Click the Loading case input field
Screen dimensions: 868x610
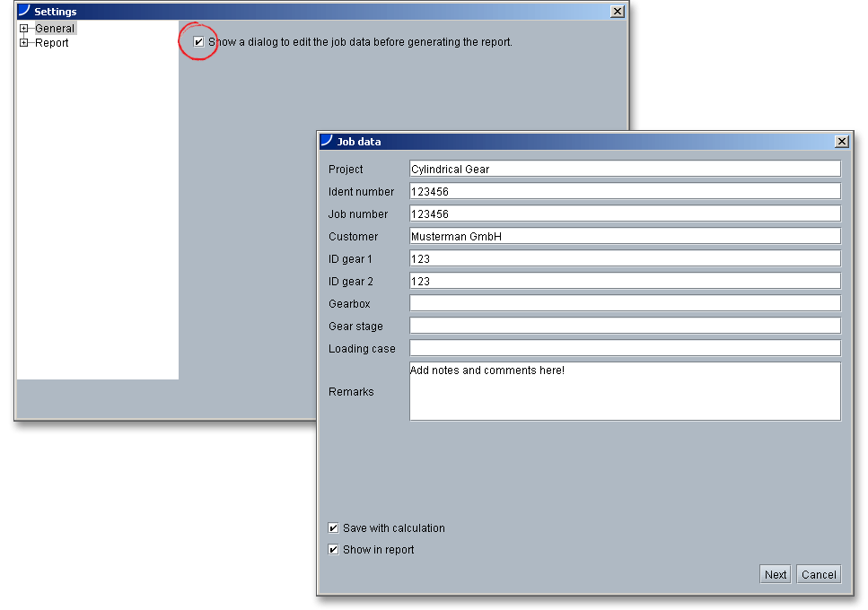coord(625,348)
